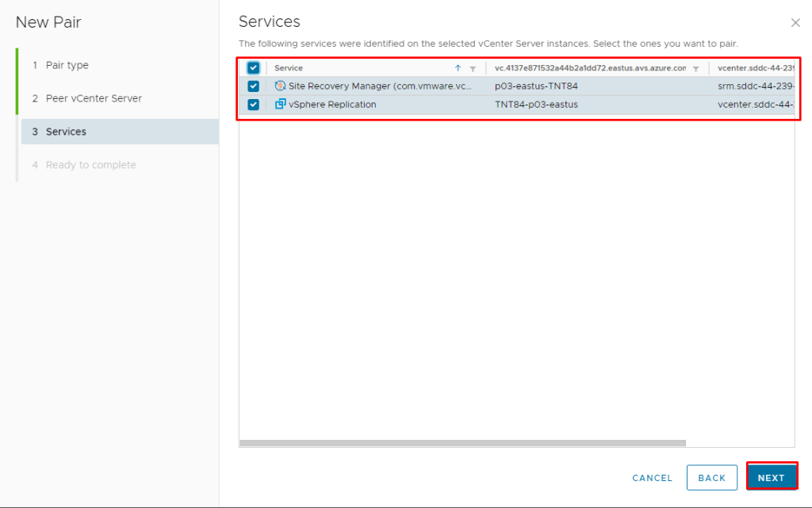Select step 3 Services in wizard

[66, 132]
